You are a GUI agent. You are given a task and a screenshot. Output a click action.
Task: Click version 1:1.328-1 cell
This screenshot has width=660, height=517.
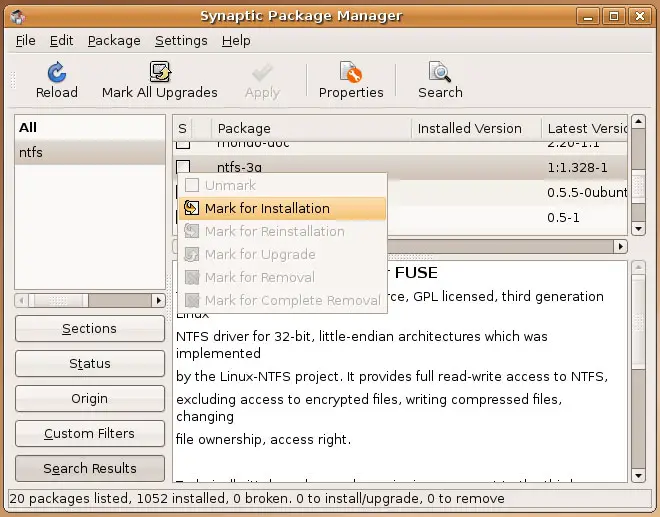(577, 168)
